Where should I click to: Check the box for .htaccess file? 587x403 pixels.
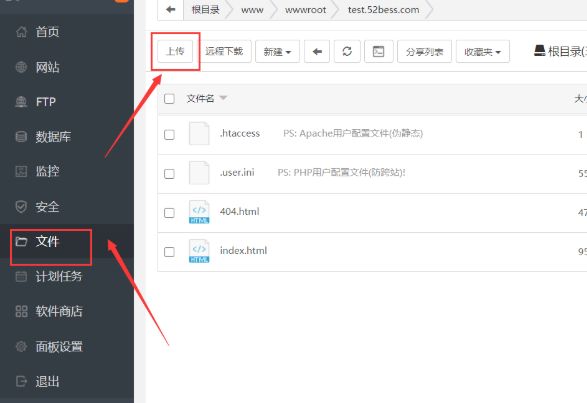[169, 134]
